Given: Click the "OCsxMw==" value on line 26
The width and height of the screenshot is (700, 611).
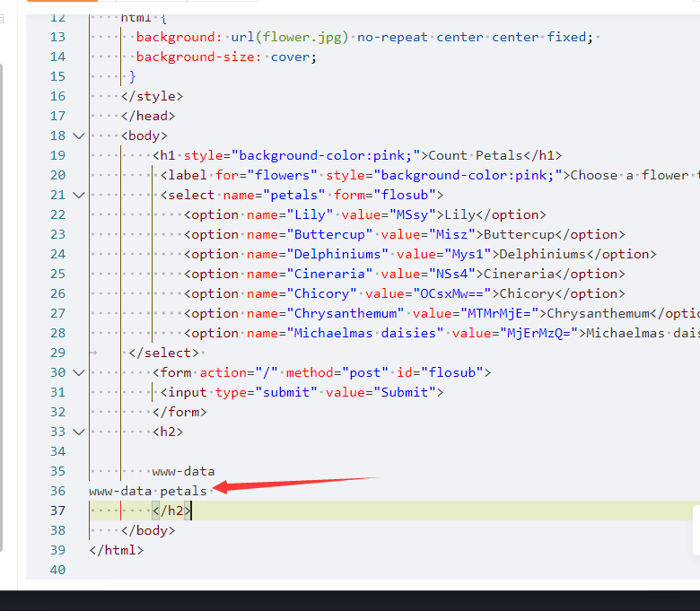Looking at the screenshot, I should 451,293.
